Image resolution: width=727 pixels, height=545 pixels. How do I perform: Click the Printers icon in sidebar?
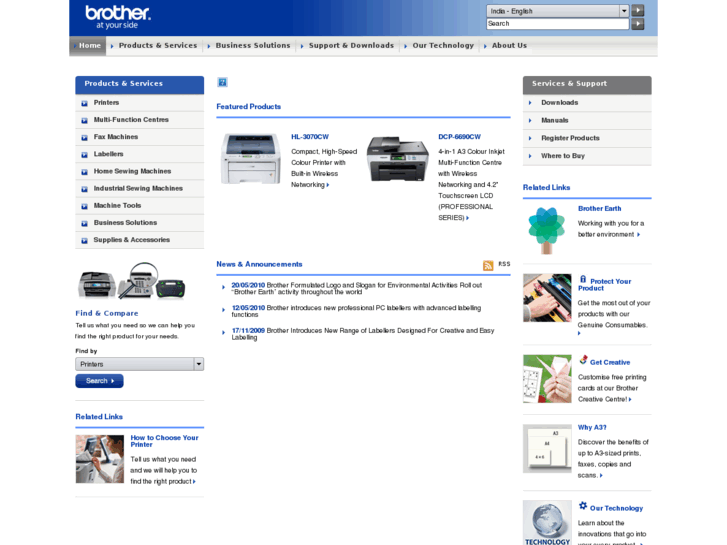click(x=84, y=103)
